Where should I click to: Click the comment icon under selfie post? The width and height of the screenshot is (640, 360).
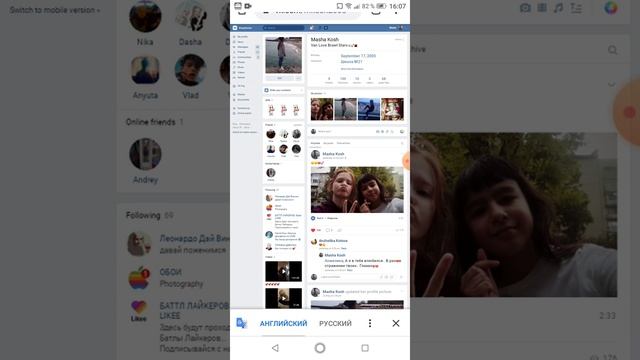point(328,230)
